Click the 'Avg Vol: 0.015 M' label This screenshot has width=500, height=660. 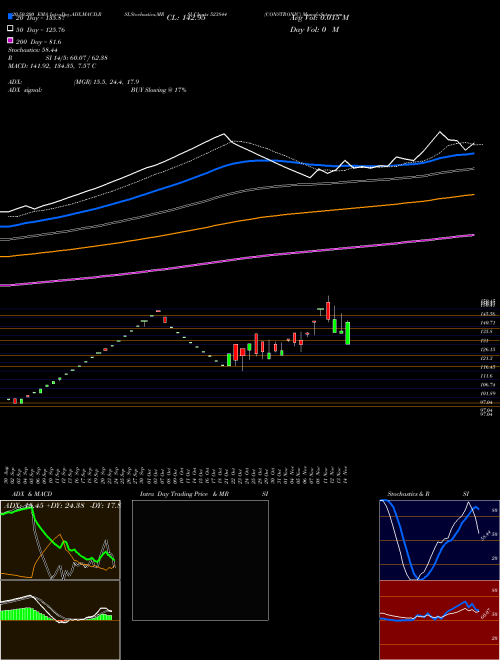319,18
